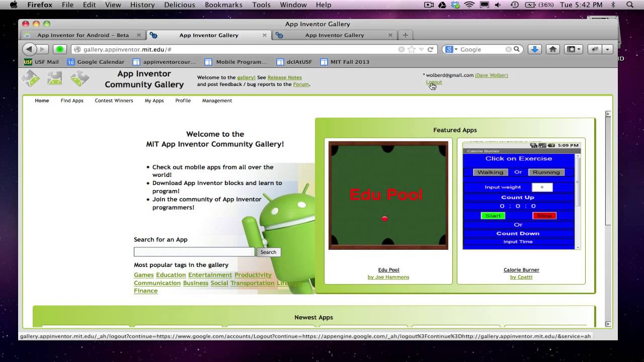This screenshot has height=362, width=644.
Task: Open the dclAtUSF bookmark
Action: (294, 62)
